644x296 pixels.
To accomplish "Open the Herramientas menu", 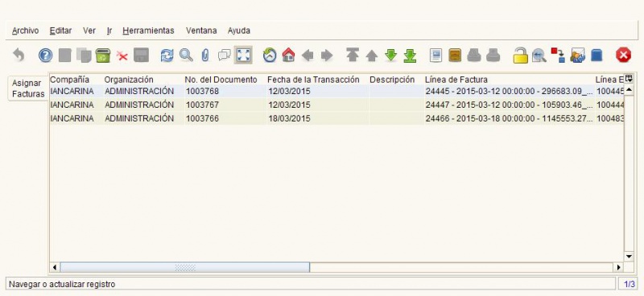I will click(x=148, y=31).
